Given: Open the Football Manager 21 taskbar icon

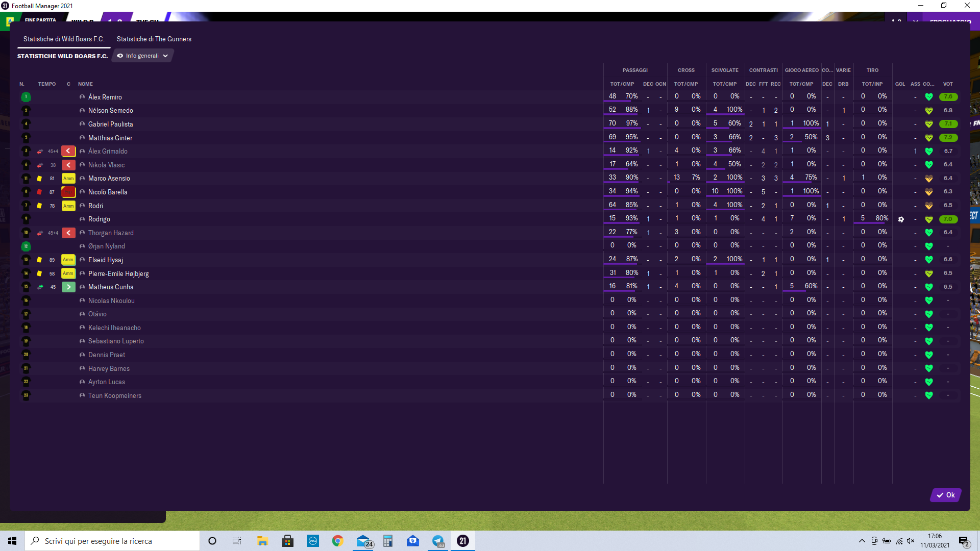Looking at the screenshot, I should coord(463,541).
